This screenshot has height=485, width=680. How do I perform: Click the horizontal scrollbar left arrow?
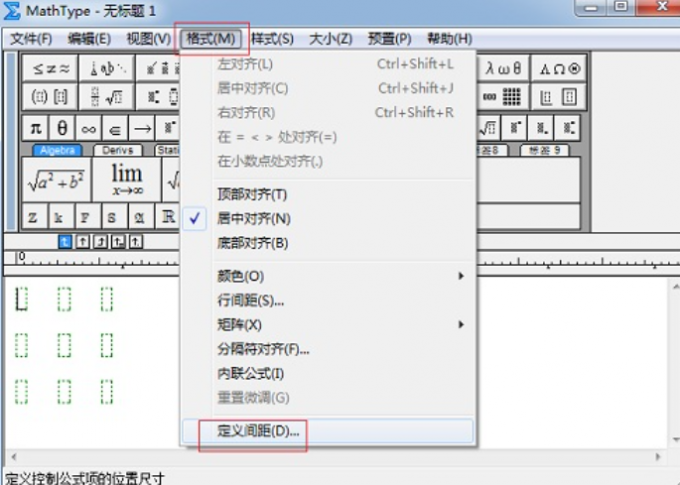tap(13, 456)
